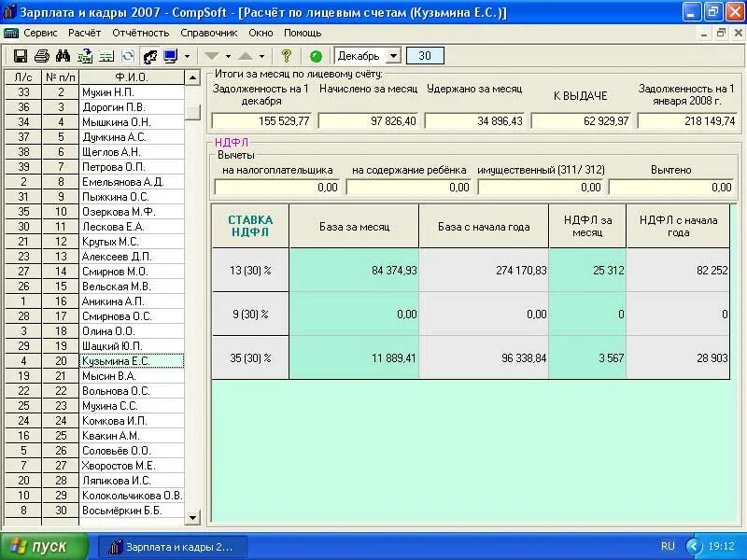
Task: Select employee Мысин В.А.
Action: coord(132,376)
